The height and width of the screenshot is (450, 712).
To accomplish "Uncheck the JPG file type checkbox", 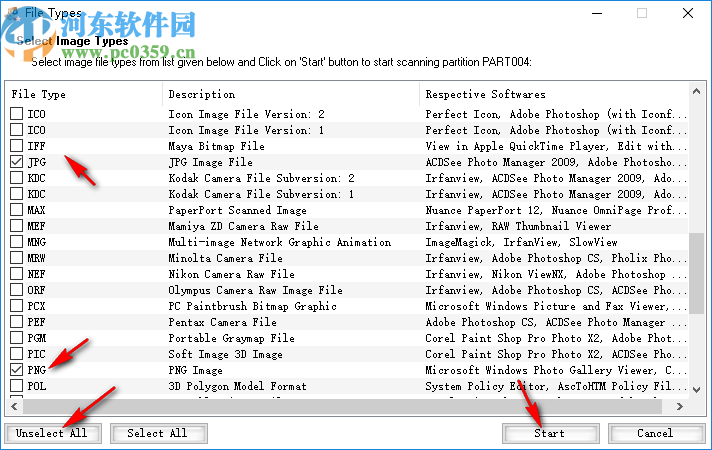I will click(16, 162).
